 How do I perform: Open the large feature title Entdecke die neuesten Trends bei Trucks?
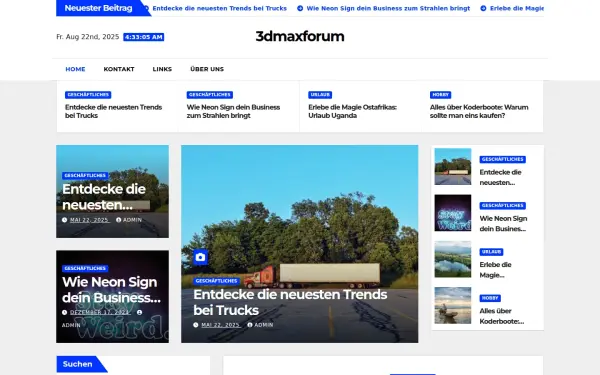[x=290, y=302]
